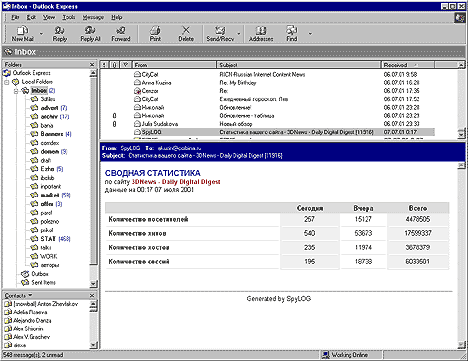Select Anna Kuzina birthday message
This screenshot has height=361, width=468.
tap(267, 83)
